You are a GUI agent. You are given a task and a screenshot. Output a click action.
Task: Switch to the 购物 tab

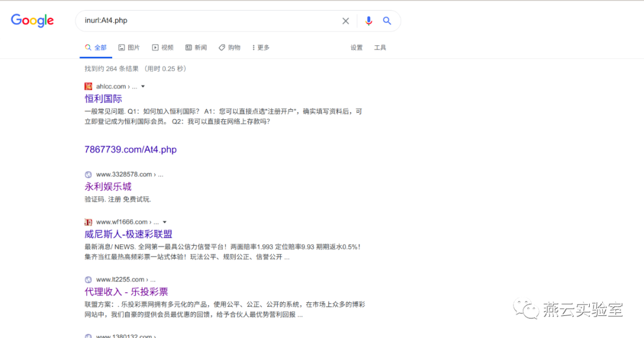(x=229, y=48)
